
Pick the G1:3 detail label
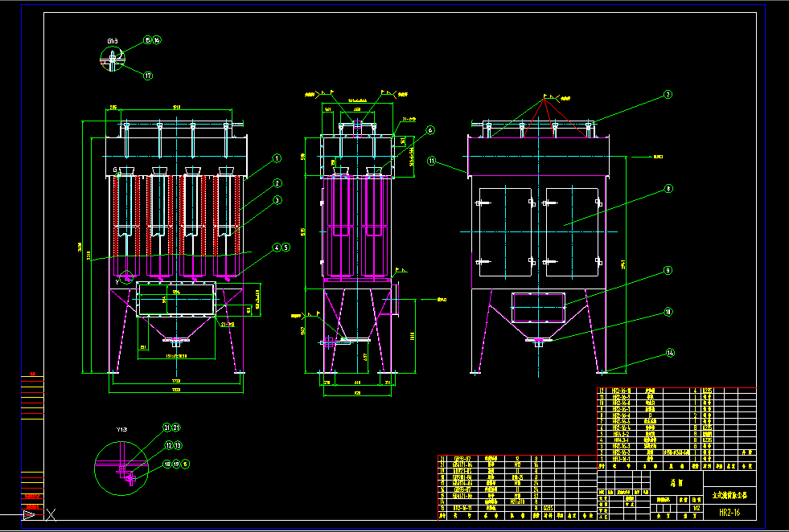(113, 41)
